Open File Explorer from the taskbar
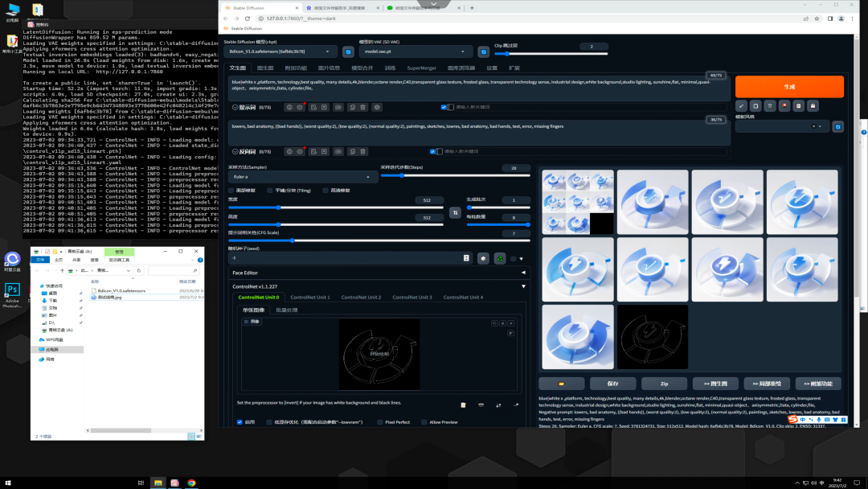Screen dimensions: 868x489 coord(158,483)
